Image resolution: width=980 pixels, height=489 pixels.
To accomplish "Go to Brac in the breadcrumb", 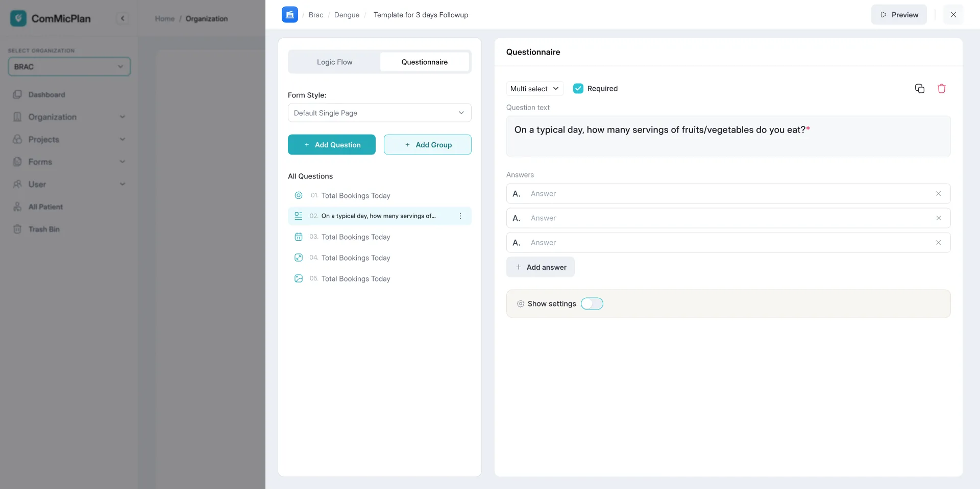I will tap(316, 15).
